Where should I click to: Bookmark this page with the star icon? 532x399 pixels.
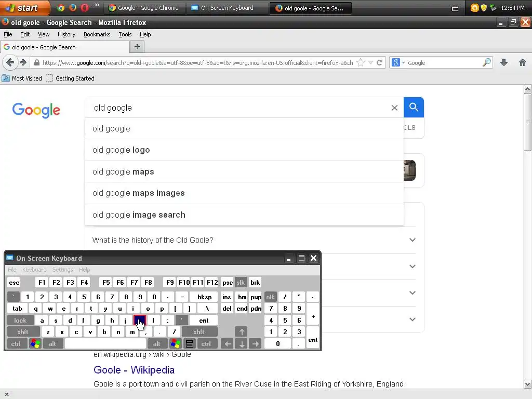coord(361,62)
